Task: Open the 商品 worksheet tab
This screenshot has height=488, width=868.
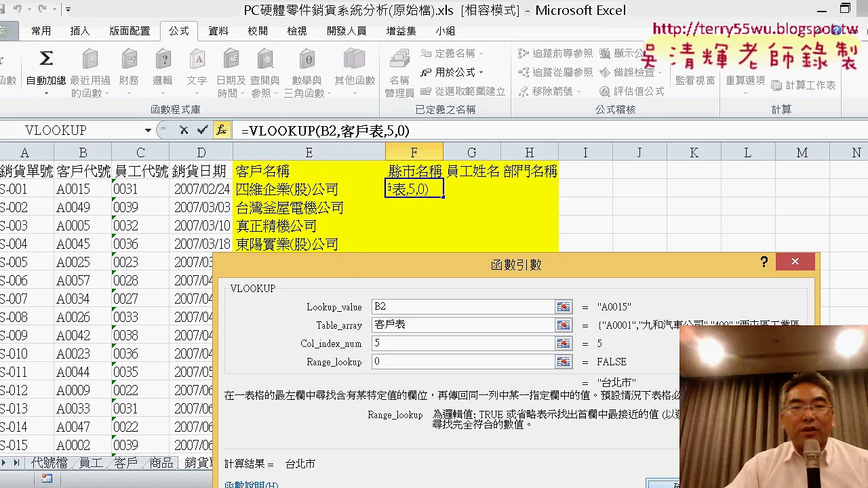Action: [x=161, y=463]
